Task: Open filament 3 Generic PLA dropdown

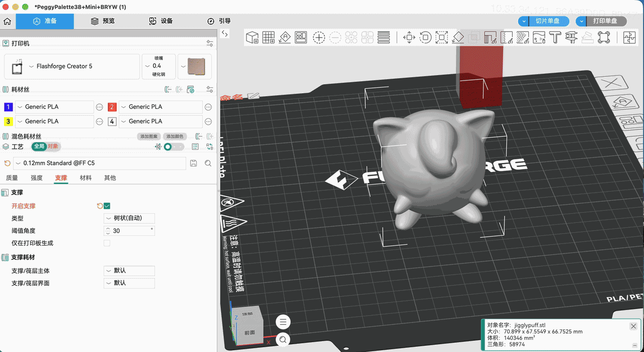Action: pyautogui.click(x=54, y=122)
